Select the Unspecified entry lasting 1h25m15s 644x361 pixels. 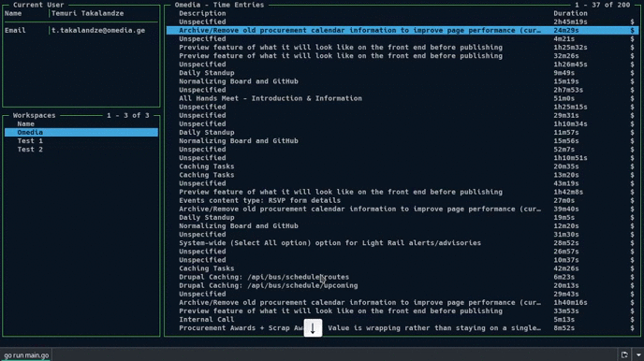(402, 107)
